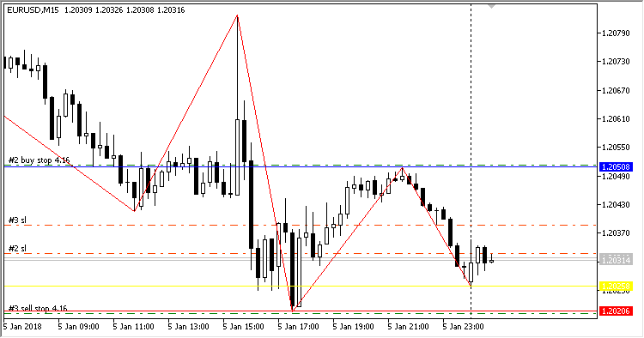Click the #2 sl stop loss label
The height and width of the screenshot is (338, 644).
pyautogui.click(x=17, y=249)
